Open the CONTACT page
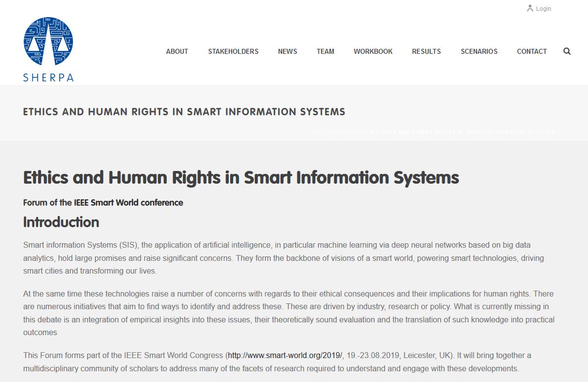Viewport: 588px width, 382px height. 532,51
